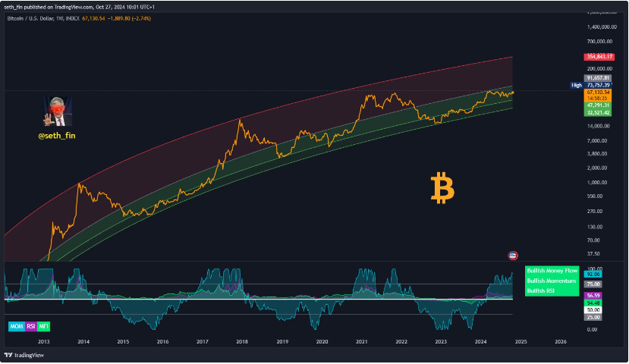Click the 1,400,000.00 price scale value
This screenshot has height=364, width=629.
tap(602, 27)
